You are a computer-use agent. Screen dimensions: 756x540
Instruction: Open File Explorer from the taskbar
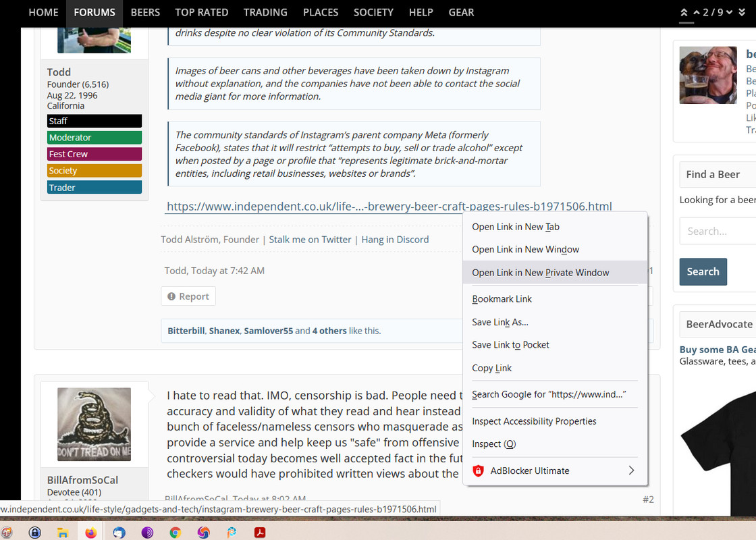click(62, 533)
